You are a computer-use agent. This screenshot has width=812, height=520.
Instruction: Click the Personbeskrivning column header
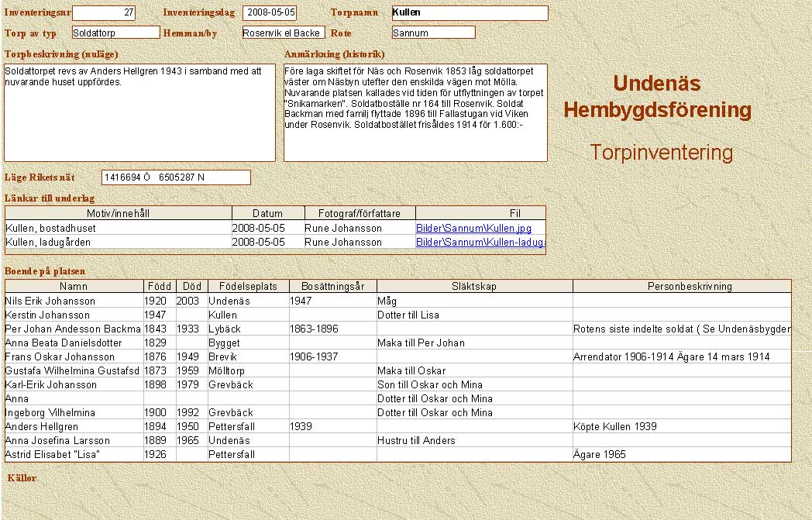[x=689, y=286]
